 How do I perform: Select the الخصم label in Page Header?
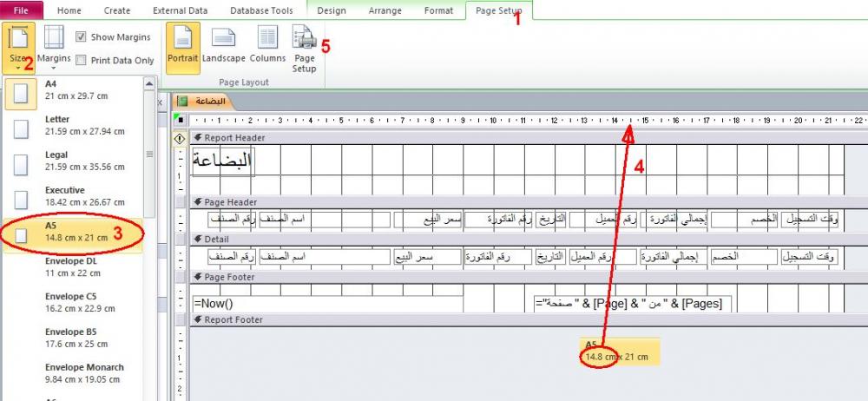click(745, 220)
